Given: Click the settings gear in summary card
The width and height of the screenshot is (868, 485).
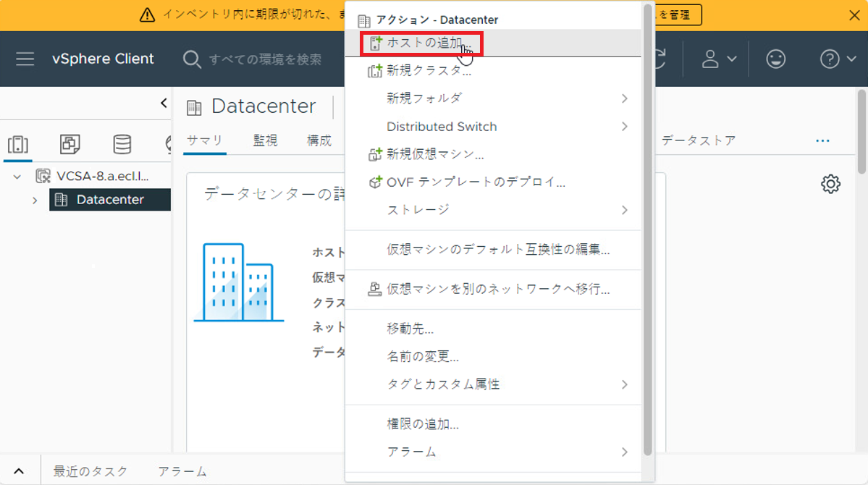Looking at the screenshot, I should tap(830, 184).
